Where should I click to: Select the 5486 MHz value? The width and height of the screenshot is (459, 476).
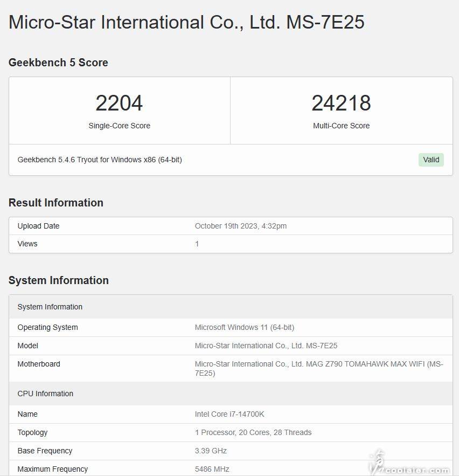pyautogui.click(x=212, y=469)
